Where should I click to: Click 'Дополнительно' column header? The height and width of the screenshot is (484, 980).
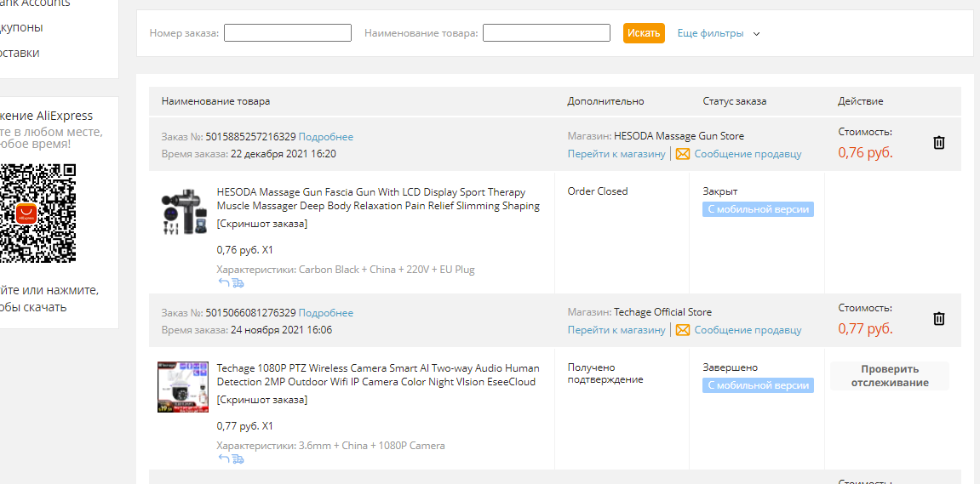605,101
